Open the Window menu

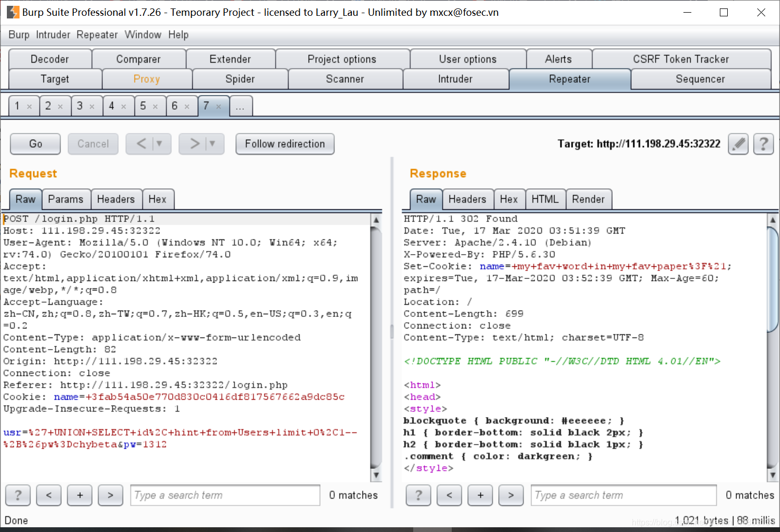[x=143, y=35]
